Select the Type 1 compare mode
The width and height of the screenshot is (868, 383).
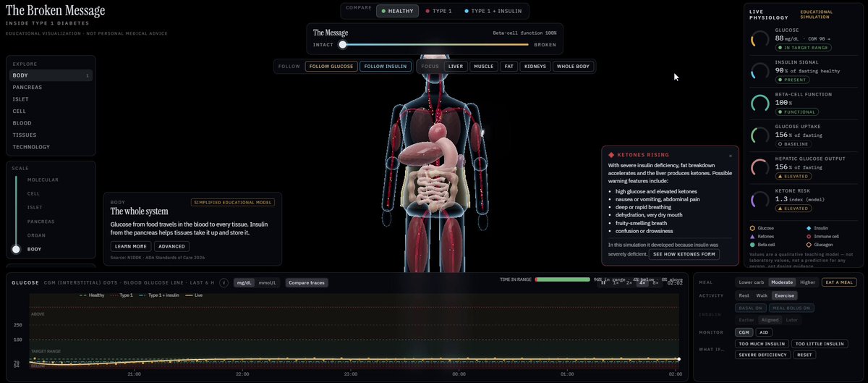point(438,11)
